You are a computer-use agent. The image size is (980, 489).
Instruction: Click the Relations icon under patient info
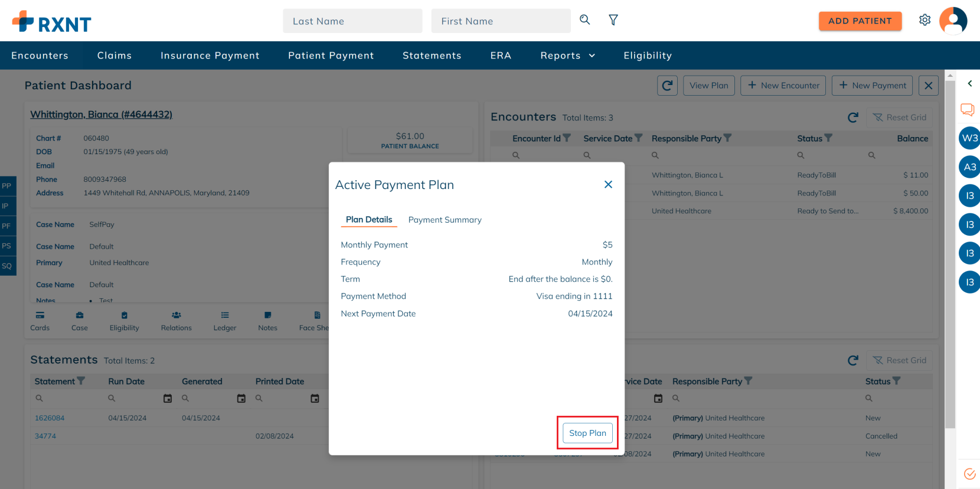[x=177, y=321]
